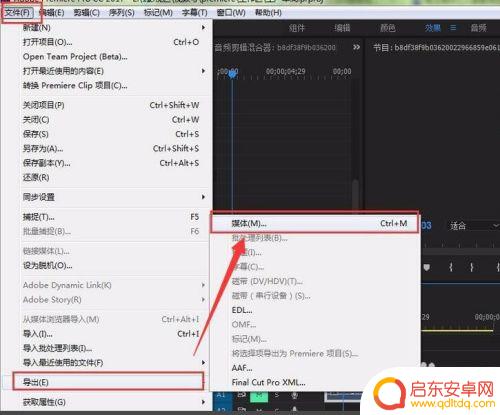Select 媒体(M)... in export submenu

(315, 223)
